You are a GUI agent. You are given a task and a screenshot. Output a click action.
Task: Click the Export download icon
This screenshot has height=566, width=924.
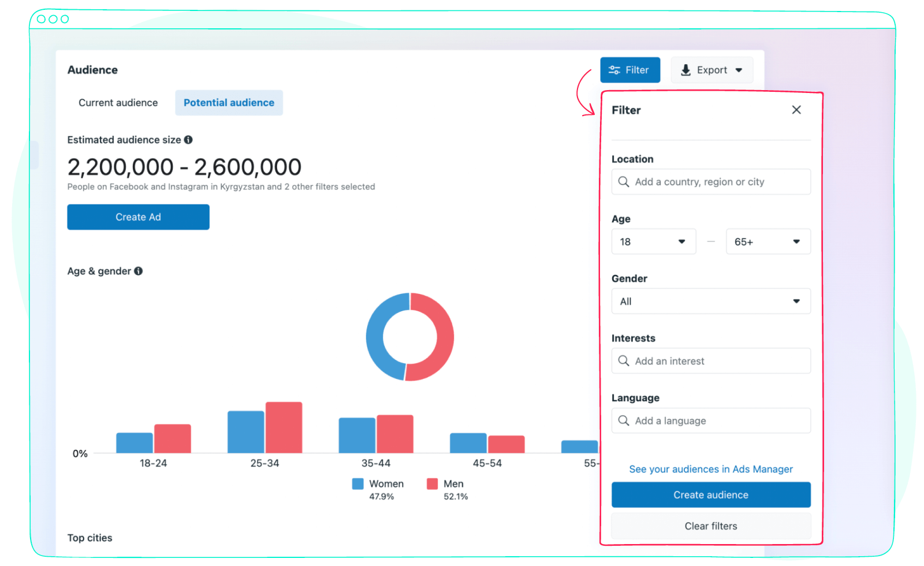pyautogui.click(x=685, y=70)
